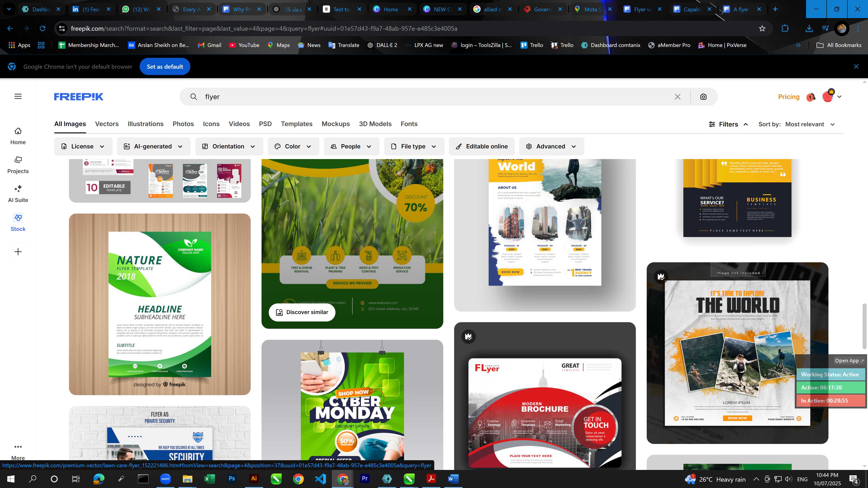Open AI Suite in the sidebar
Image resolution: width=868 pixels, height=488 pixels.
point(18,194)
